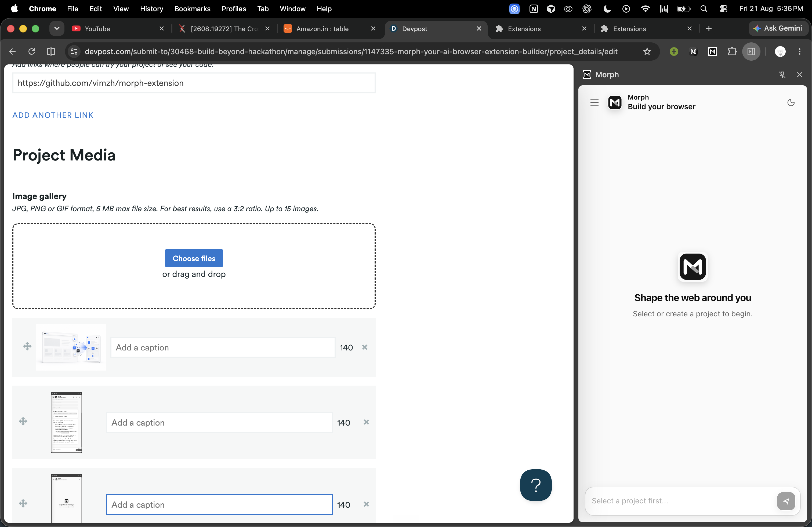Expand the tab search dropdown
The image size is (812, 527).
57,29
